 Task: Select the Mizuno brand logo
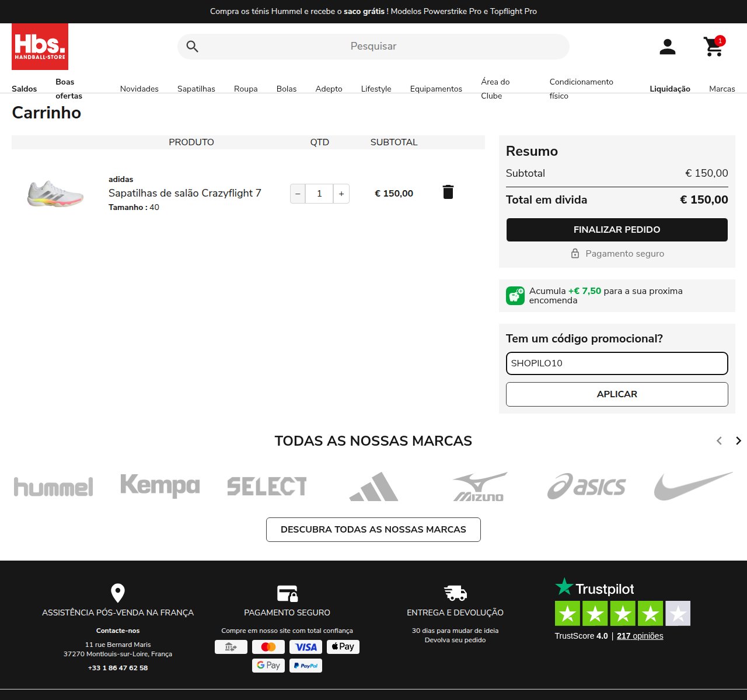click(480, 487)
